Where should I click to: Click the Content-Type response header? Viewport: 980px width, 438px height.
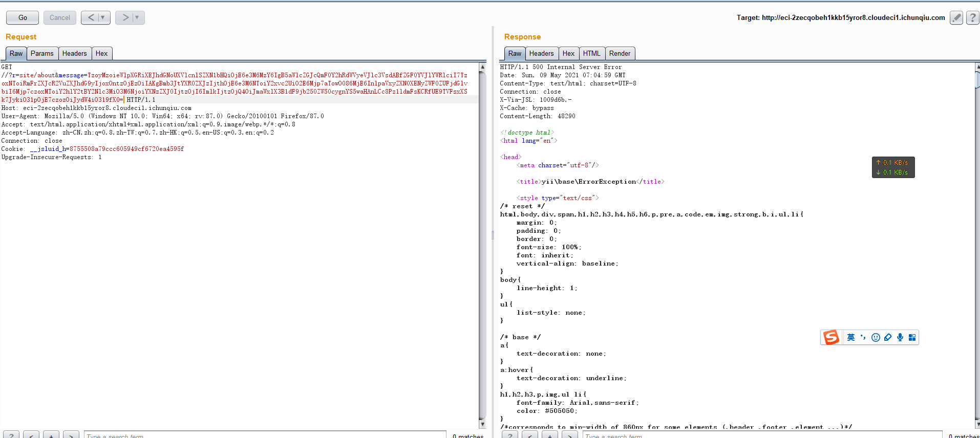568,83
